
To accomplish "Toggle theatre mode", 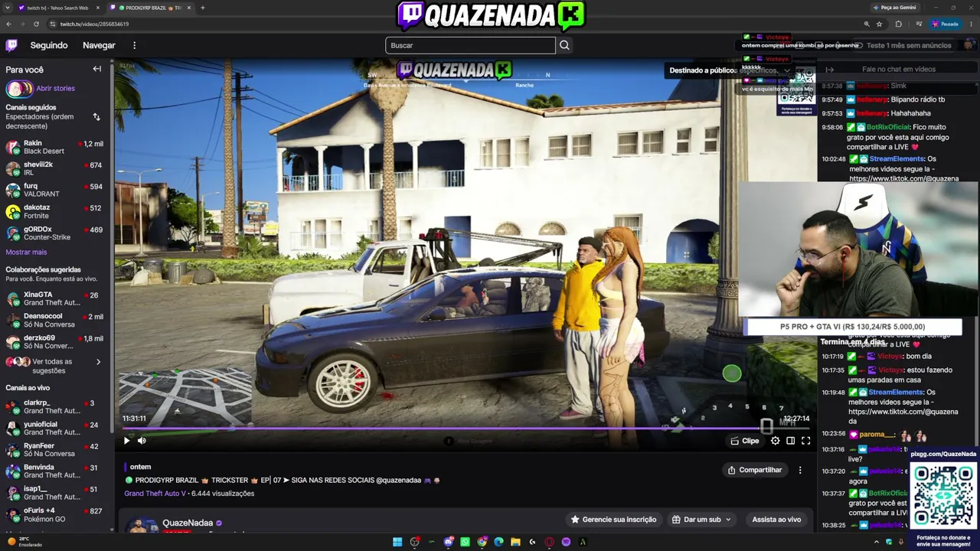I will pos(790,441).
